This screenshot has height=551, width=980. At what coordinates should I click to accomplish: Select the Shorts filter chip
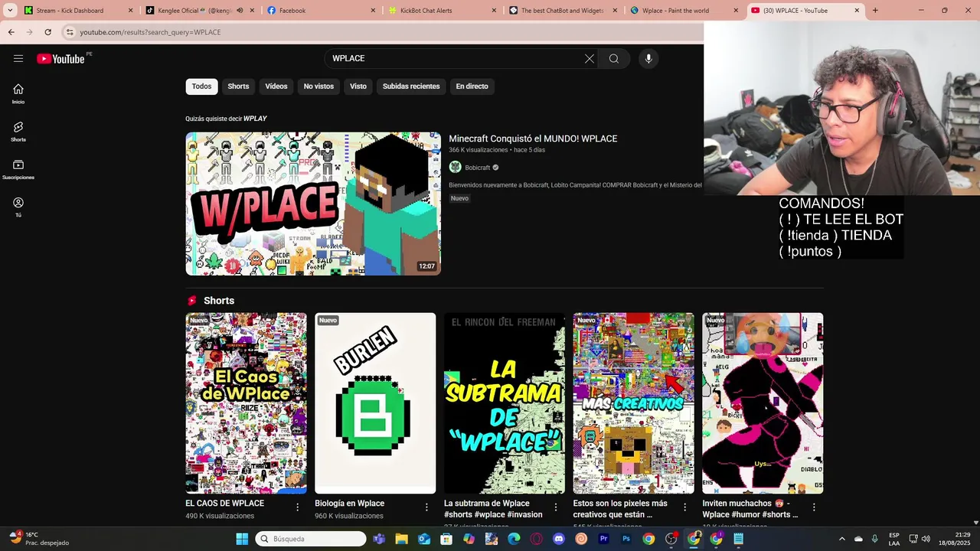pos(238,86)
